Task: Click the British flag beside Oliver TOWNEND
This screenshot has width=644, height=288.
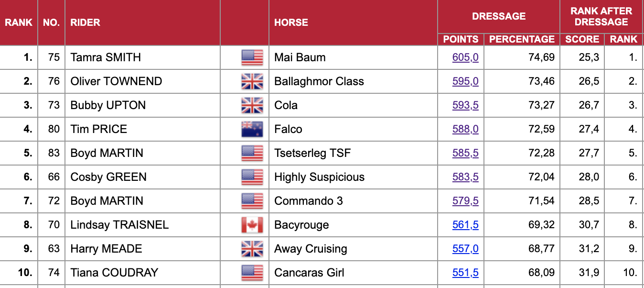Action: 252,81
